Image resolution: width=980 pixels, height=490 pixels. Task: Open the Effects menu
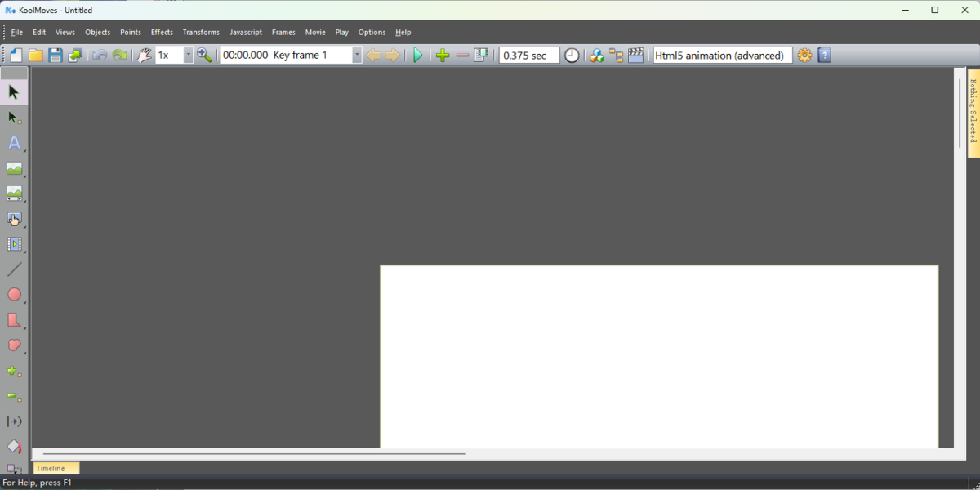(162, 33)
